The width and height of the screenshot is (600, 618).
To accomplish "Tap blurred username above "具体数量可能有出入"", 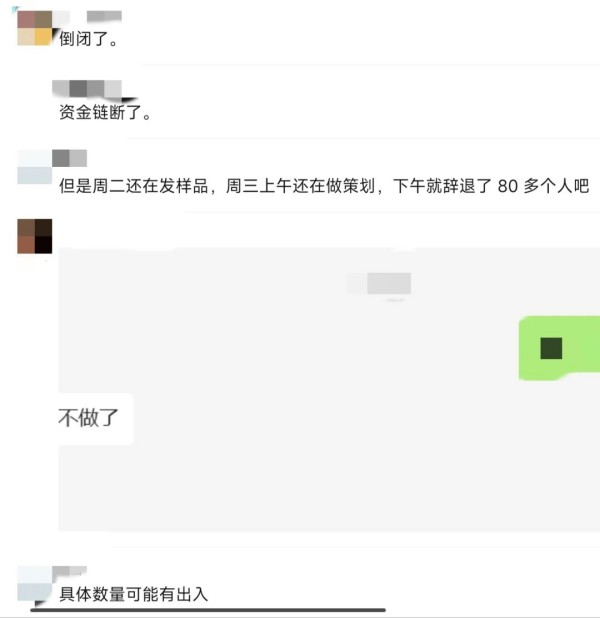I will pyautogui.click(x=69, y=571).
